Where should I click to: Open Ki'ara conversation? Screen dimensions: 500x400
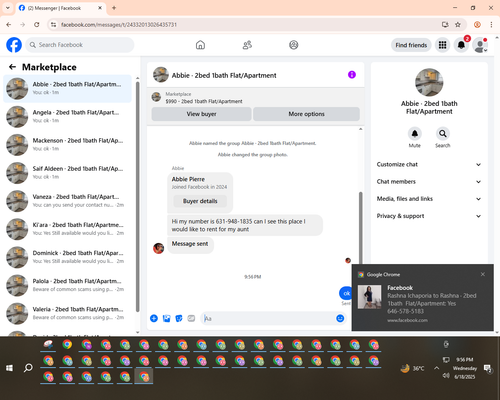67,229
